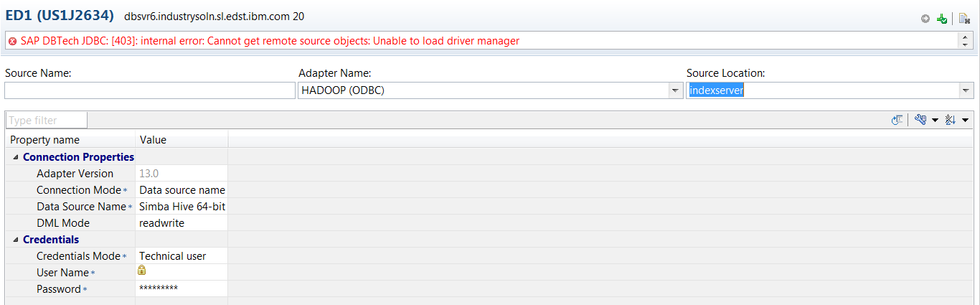980x305 pixels.
Task: Click the gray run/execute arrow icon
Action: [925, 19]
